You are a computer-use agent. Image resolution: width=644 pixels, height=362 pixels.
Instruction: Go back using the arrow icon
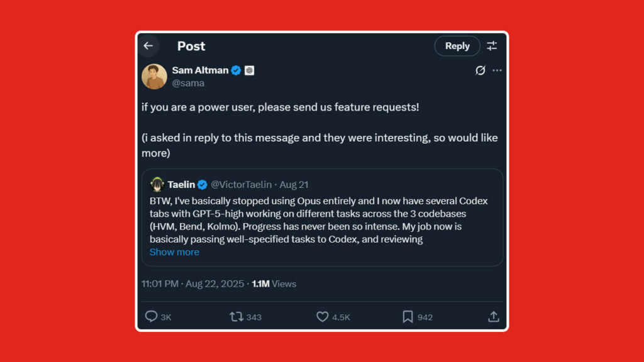coord(149,46)
